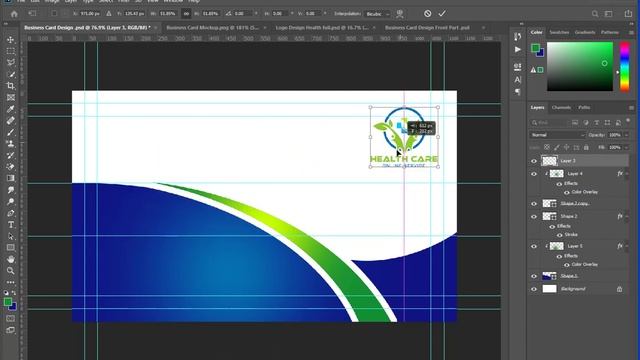Hide Layer 3 visibility eye
Viewport: 640px width, 360px height.
pos(534,161)
